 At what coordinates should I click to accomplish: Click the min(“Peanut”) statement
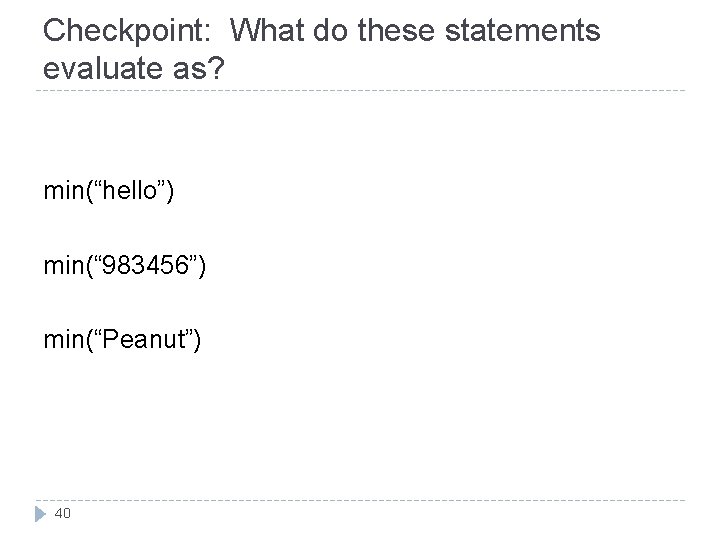122,342
